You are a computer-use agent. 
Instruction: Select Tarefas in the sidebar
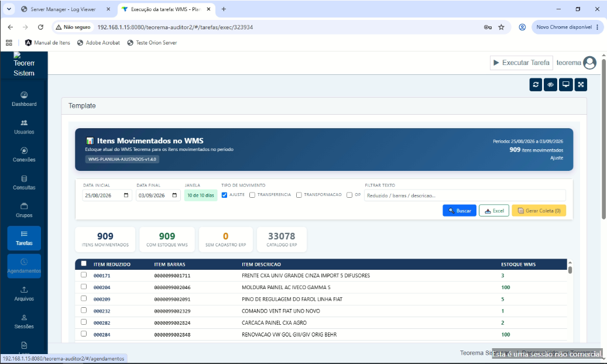(x=24, y=238)
